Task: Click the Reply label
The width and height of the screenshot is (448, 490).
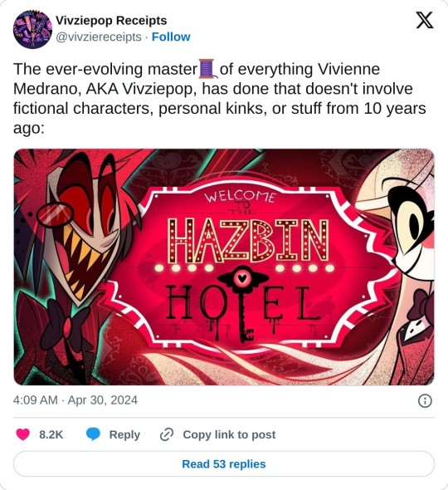Action: click(124, 434)
